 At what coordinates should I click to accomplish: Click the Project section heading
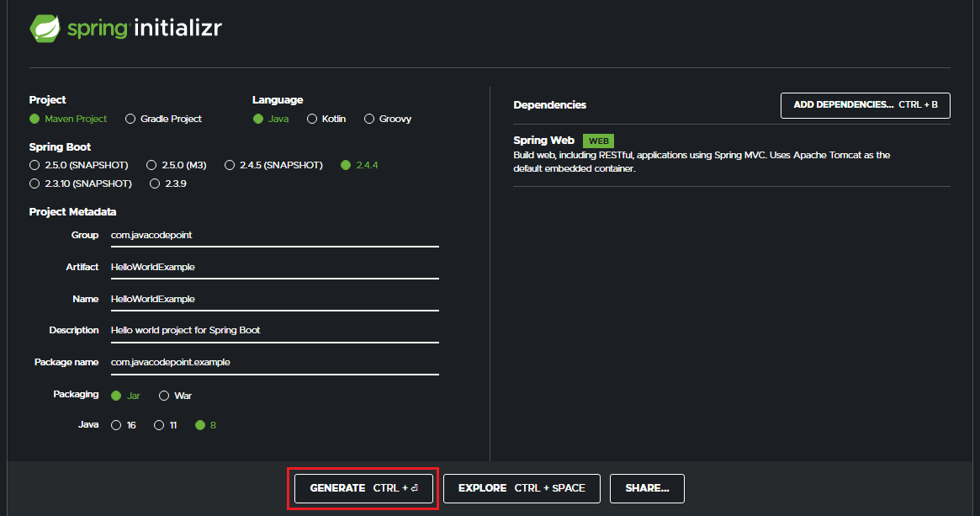[47, 99]
